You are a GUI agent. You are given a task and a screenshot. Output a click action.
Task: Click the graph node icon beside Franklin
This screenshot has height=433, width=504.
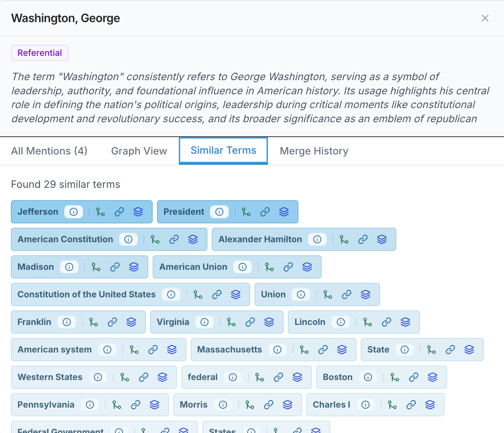(x=94, y=322)
